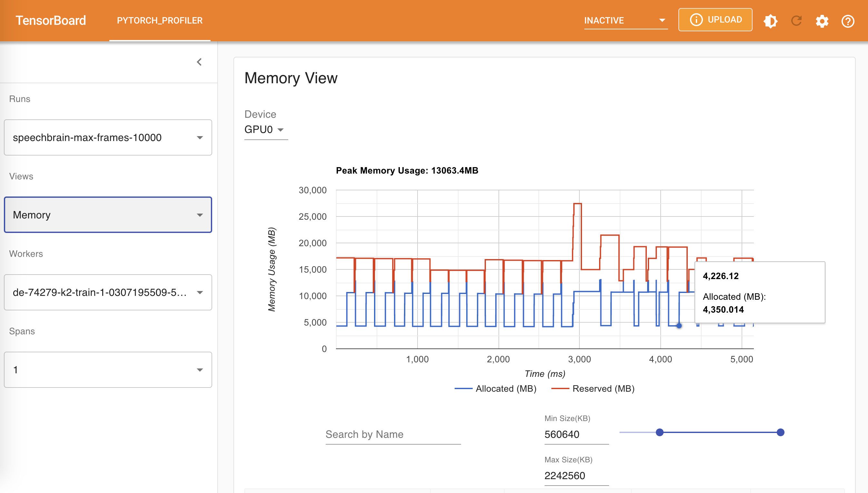Viewport: 868px width, 493px height.
Task: Click the left size range slider handle
Action: pyautogui.click(x=659, y=432)
